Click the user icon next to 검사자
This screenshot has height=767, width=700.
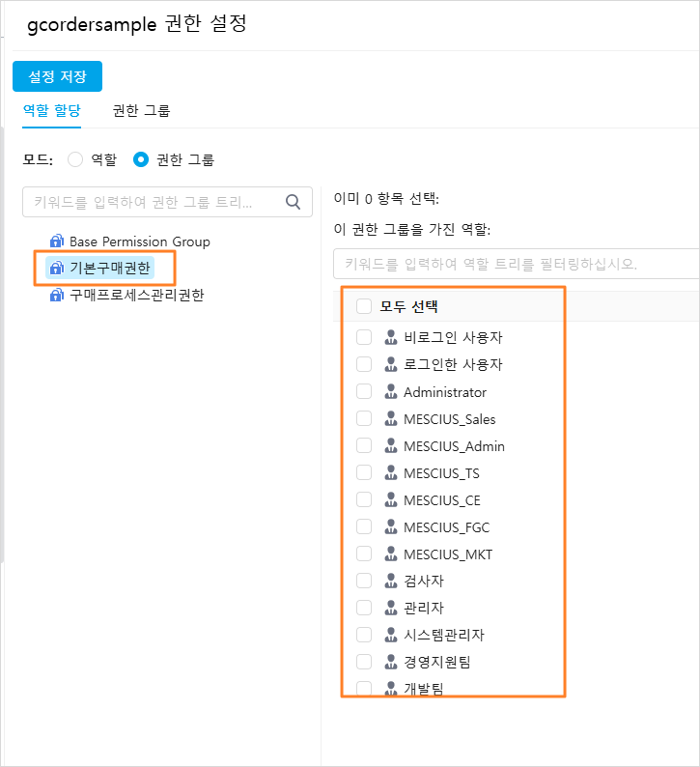tap(391, 581)
